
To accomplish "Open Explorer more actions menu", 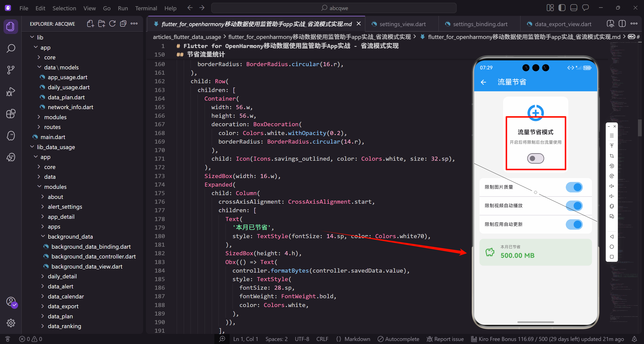I will [134, 24].
